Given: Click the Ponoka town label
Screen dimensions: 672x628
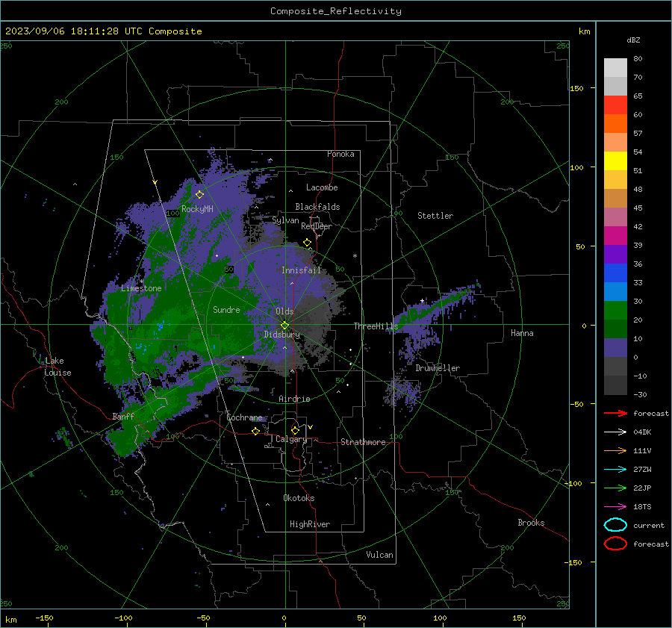Looking at the screenshot, I should point(340,154).
